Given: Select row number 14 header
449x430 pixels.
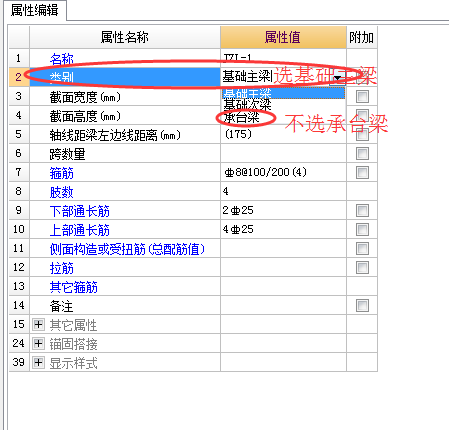Looking at the screenshot, I should click(x=19, y=305).
